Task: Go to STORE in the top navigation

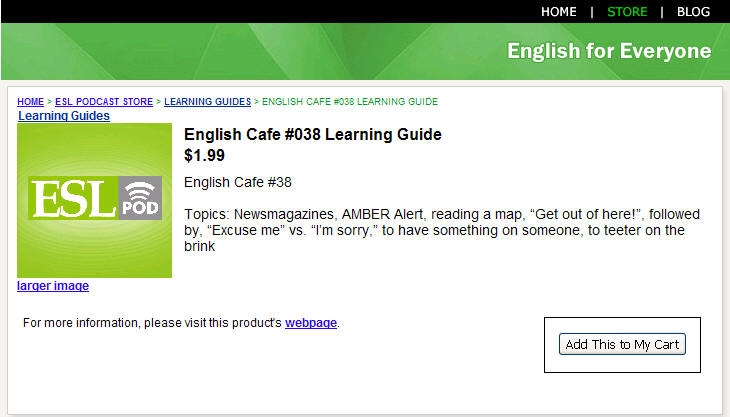Action: click(627, 12)
